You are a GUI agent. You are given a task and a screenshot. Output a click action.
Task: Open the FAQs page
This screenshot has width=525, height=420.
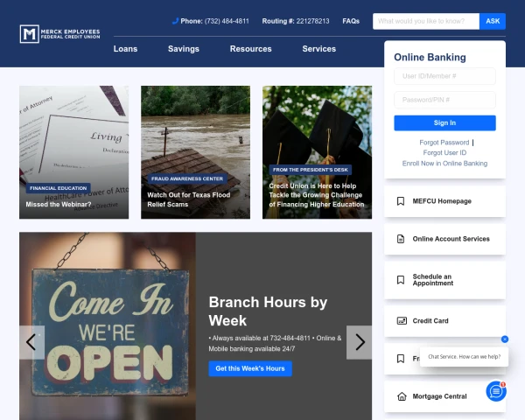351,21
